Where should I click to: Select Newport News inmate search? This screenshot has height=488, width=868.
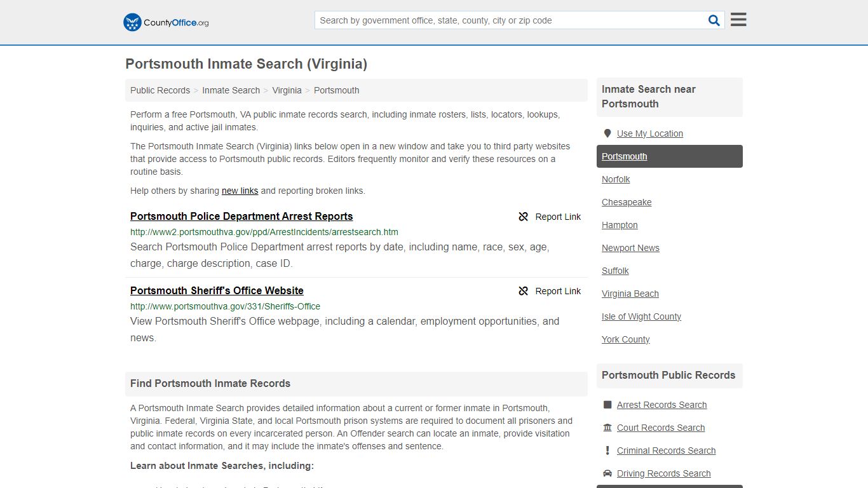[x=630, y=248]
